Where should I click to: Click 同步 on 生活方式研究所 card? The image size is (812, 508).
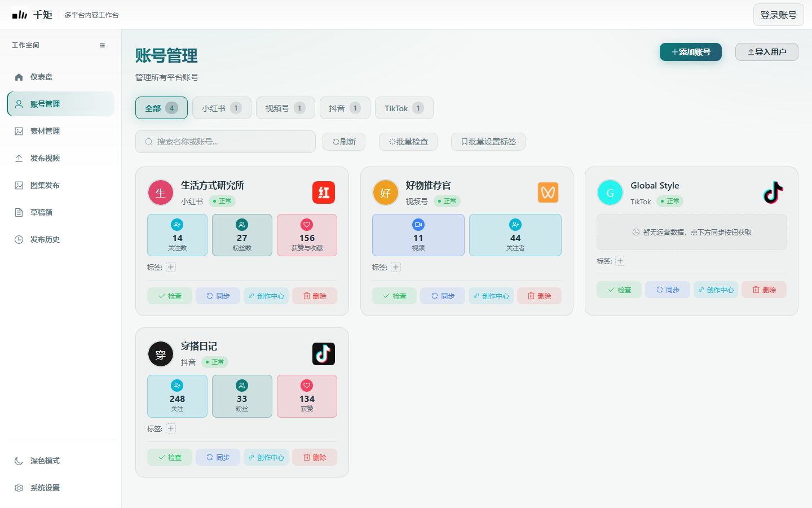coord(218,296)
